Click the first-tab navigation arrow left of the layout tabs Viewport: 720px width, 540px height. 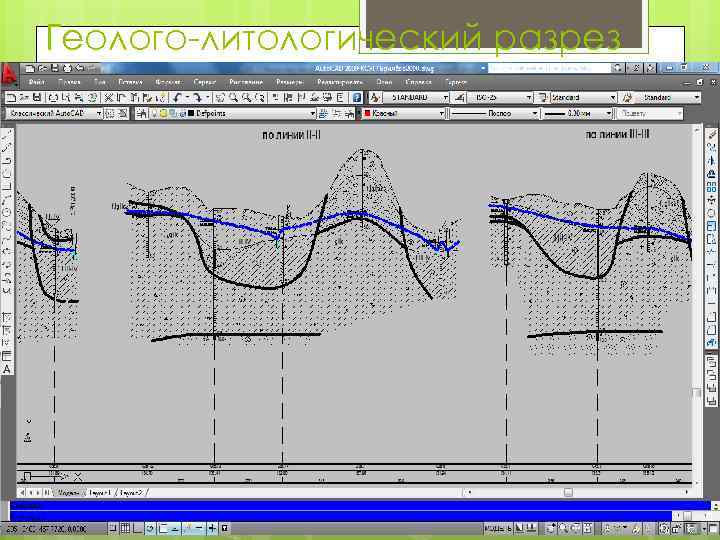click(x=22, y=492)
